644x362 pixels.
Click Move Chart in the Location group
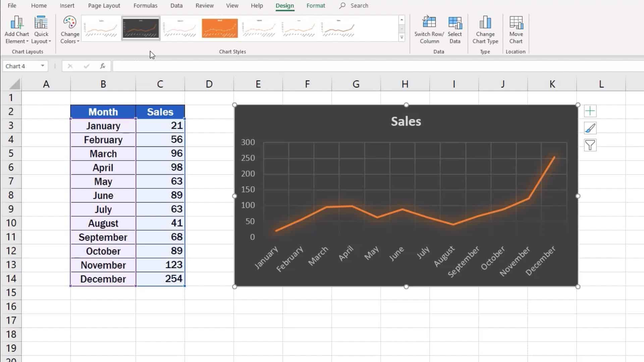[516, 28]
